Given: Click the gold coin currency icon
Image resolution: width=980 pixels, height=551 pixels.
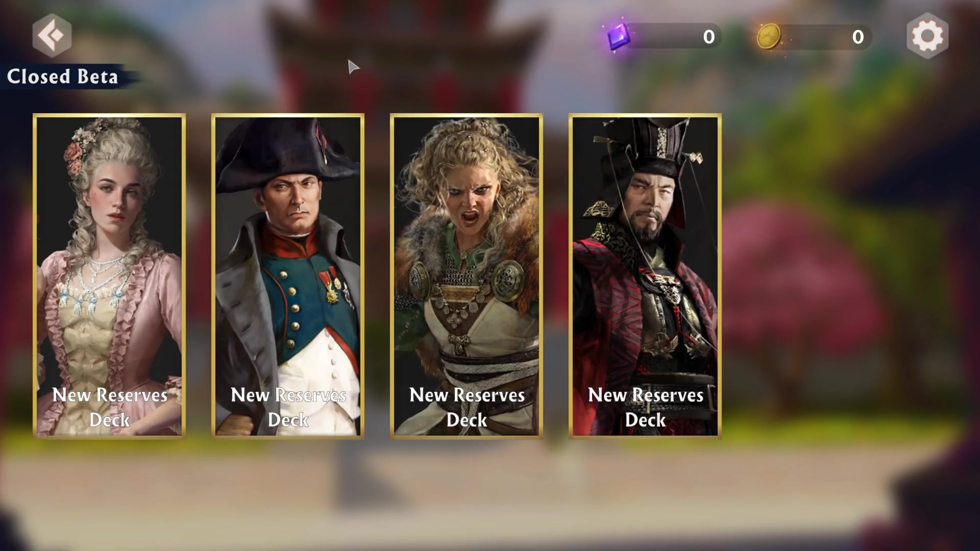Looking at the screenshot, I should [x=769, y=36].
